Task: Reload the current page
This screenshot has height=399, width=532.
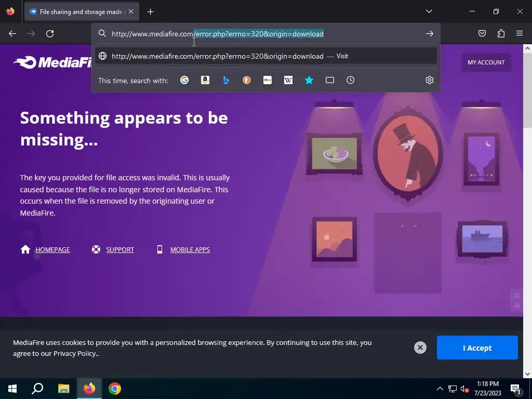Action: [50, 34]
